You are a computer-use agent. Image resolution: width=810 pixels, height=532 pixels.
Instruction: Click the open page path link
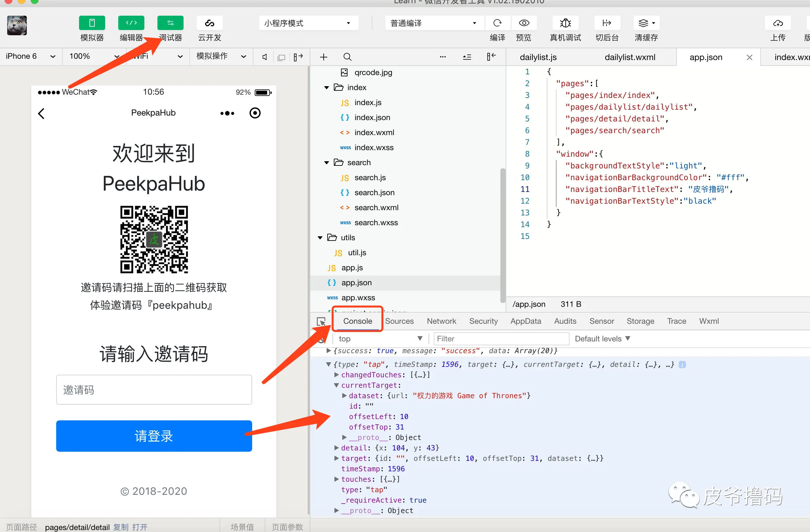(140, 527)
